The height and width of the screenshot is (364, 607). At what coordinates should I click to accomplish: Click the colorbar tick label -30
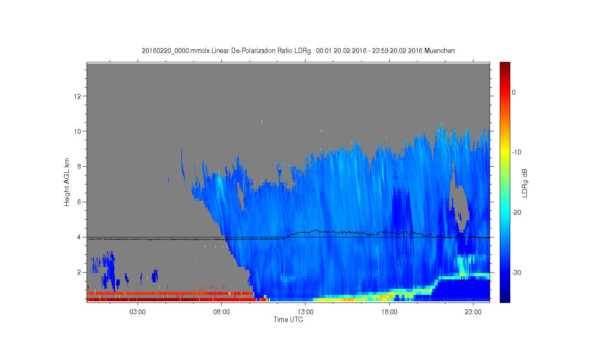click(x=516, y=273)
